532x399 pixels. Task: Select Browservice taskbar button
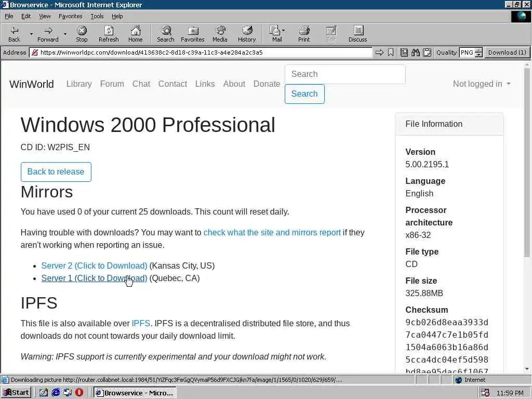(135, 393)
